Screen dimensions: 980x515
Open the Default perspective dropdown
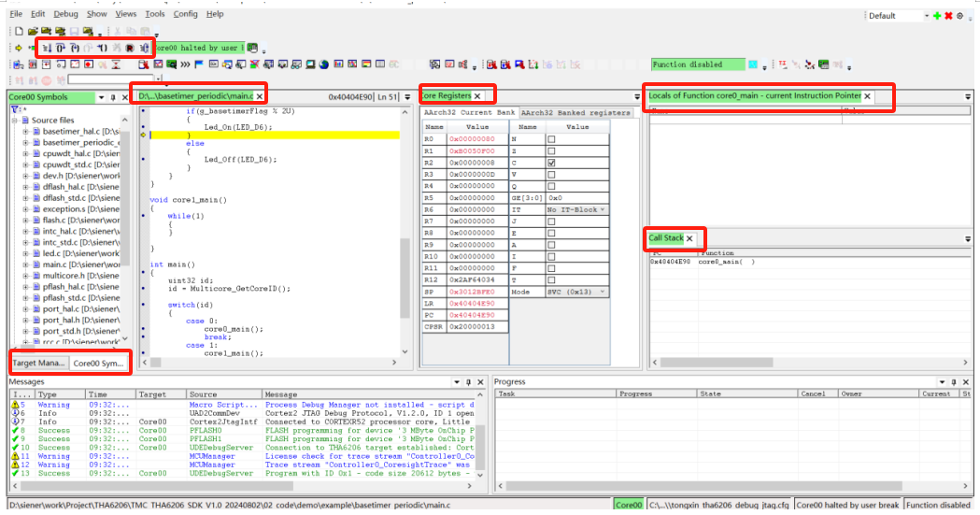point(898,16)
